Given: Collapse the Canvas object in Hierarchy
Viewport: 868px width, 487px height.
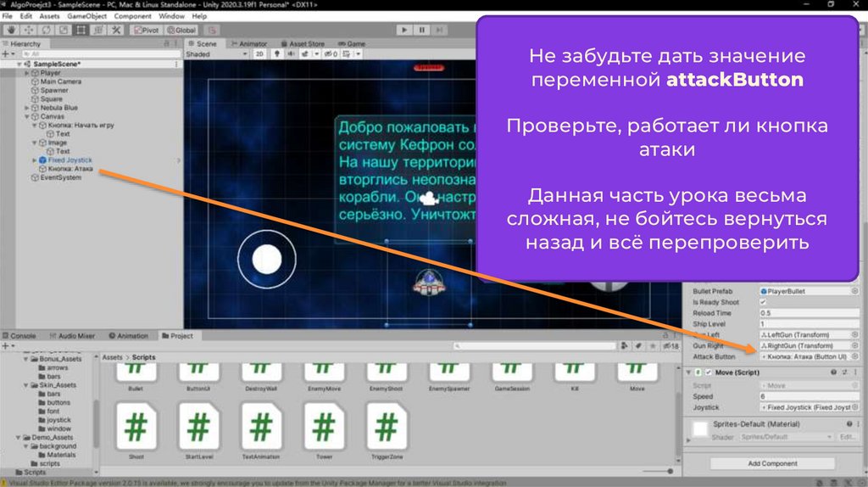Looking at the screenshot, I should click(26, 117).
